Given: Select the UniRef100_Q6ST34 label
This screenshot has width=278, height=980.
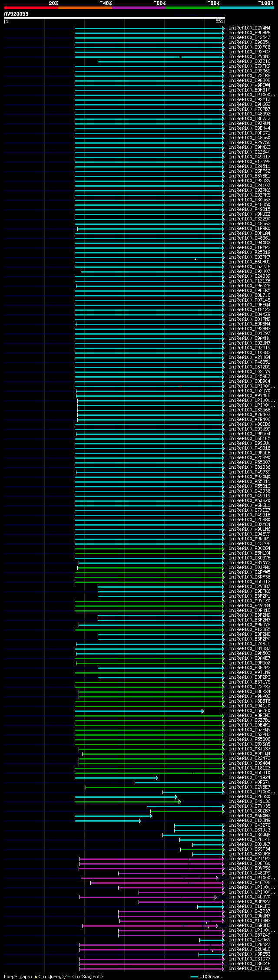Looking at the screenshot, I should point(249,849).
